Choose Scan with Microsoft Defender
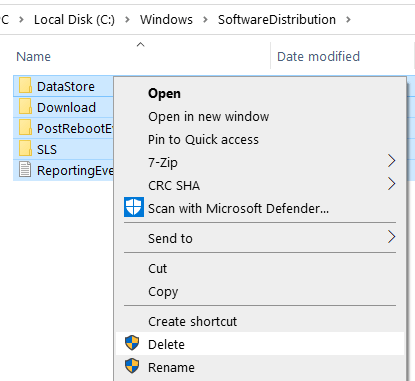 point(260,208)
